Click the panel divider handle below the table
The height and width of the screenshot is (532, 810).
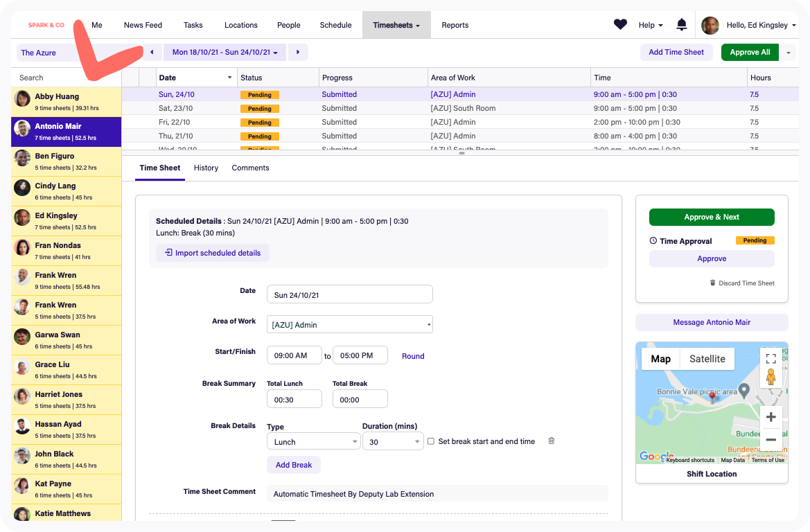[461, 153]
